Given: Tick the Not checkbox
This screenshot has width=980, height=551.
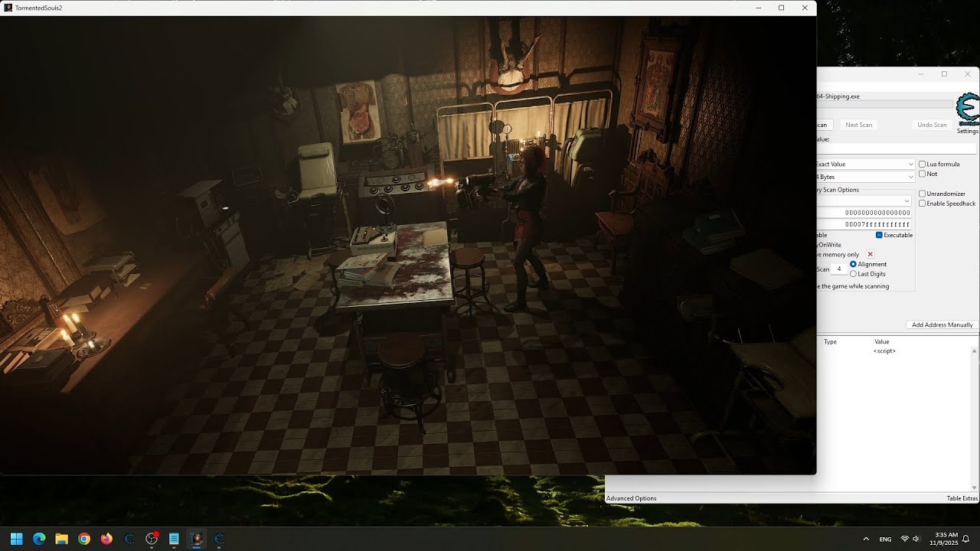Looking at the screenshot, I should pos(922,174).
